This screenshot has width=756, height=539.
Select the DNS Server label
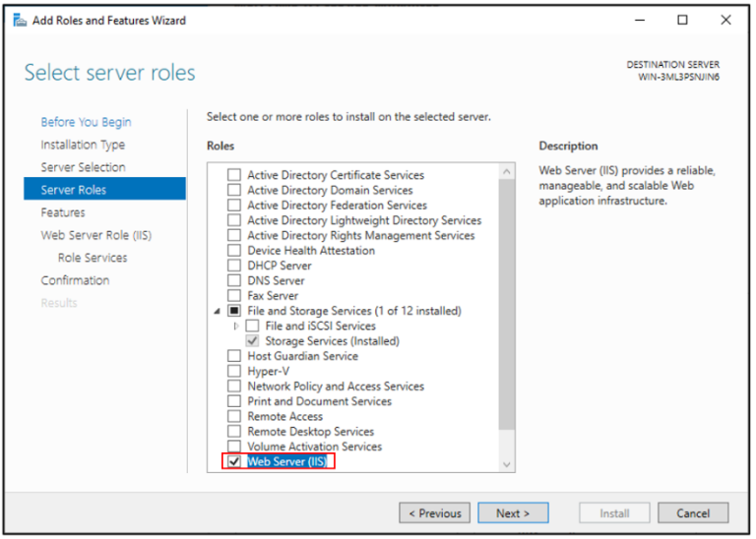pyautogui.click(x=276, y=281)
